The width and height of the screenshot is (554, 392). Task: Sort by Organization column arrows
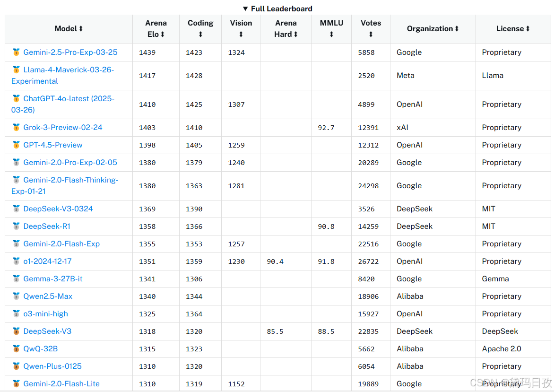pos(457,29)
